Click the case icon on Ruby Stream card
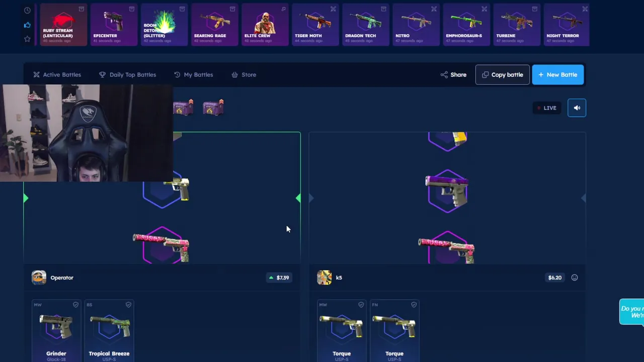 coord(82,9)
